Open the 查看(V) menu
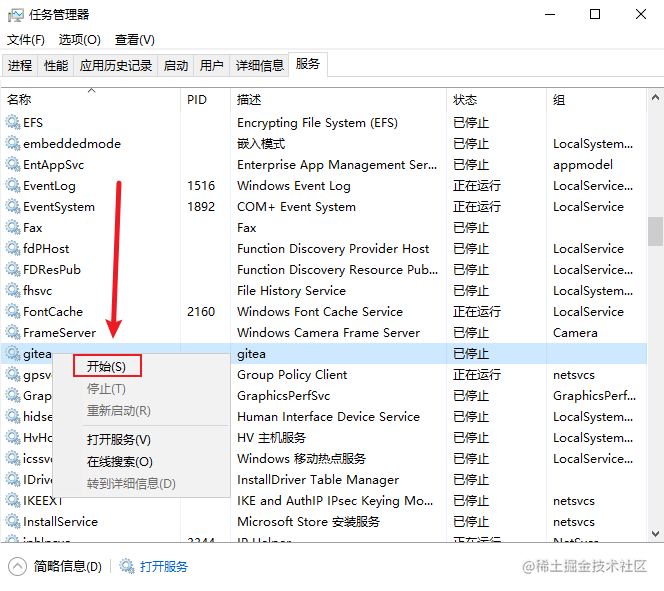This screenshot has height=591, width=664. (x=135, y=40)
